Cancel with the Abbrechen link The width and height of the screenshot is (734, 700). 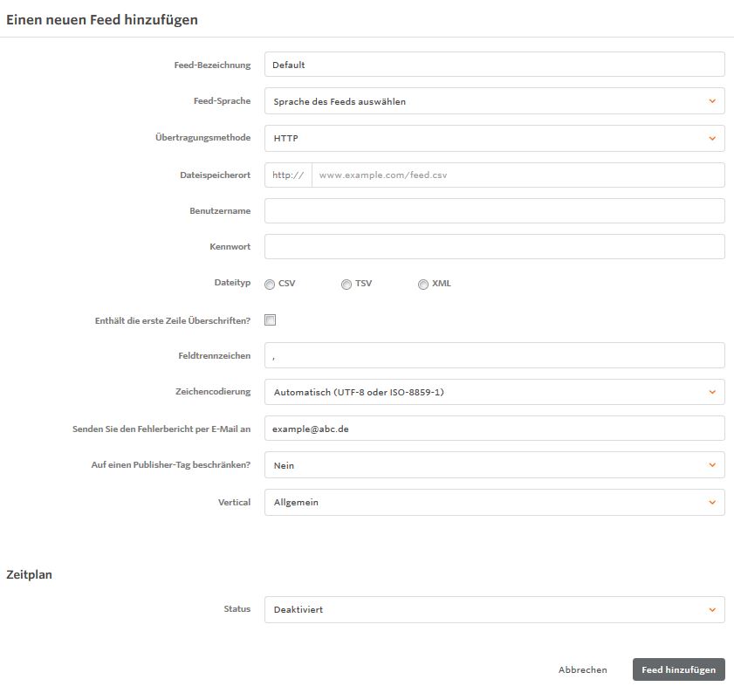pos(582,669)
